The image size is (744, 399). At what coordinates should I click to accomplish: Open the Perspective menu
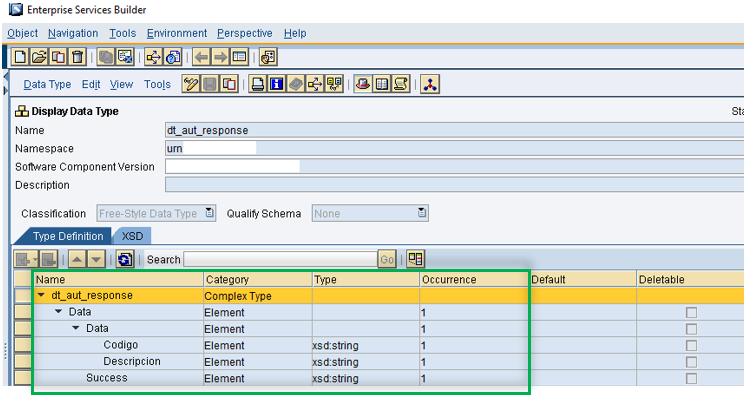click(245, 33)
